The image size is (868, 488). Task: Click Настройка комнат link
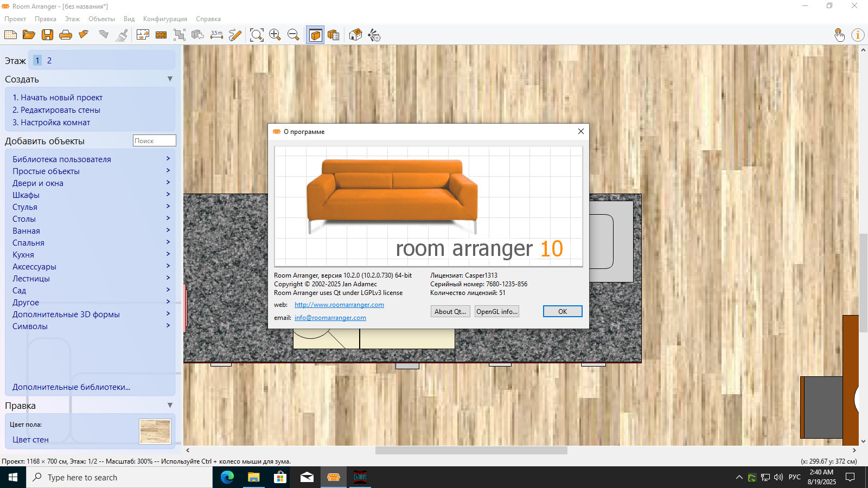52,123
